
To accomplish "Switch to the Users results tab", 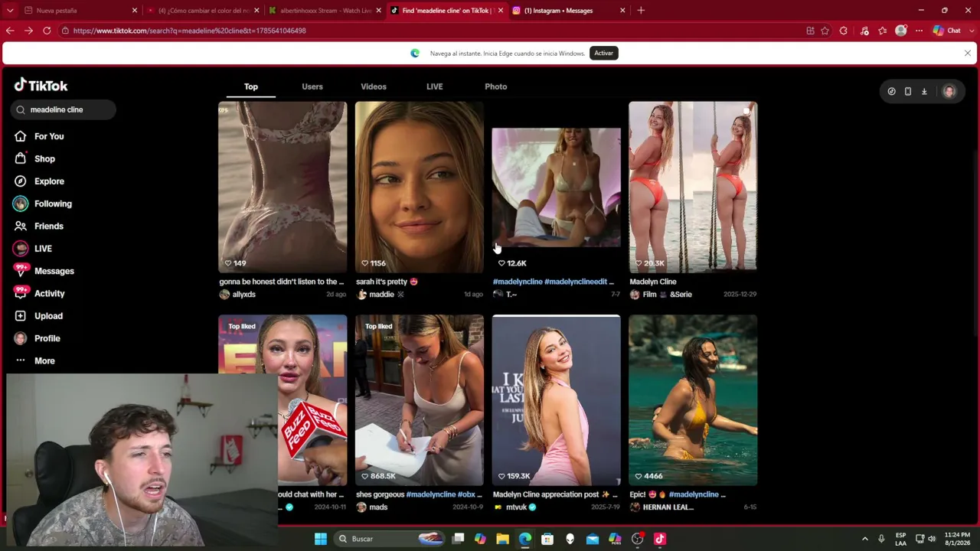I will click(x=312, y=86).
